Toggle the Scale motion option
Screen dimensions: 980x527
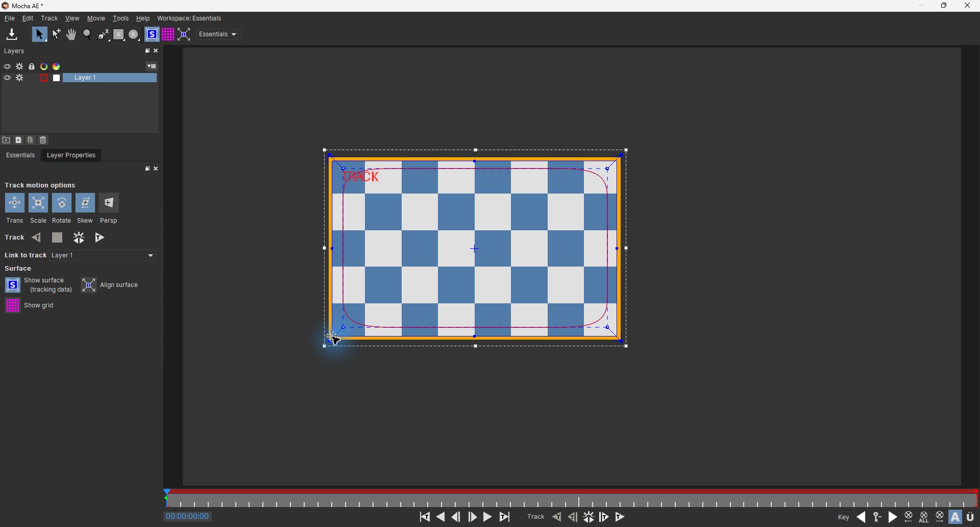[38, 203]
